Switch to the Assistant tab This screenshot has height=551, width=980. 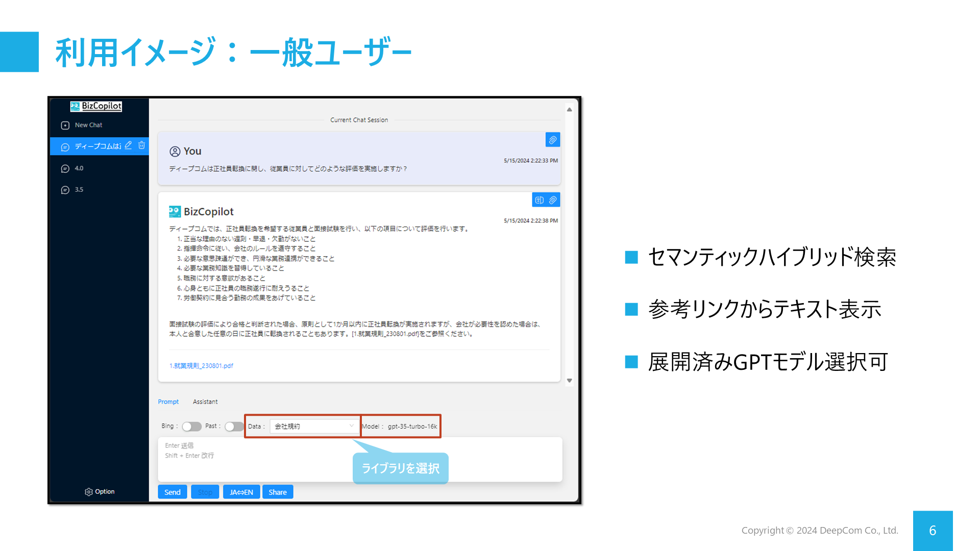[205, 402]
